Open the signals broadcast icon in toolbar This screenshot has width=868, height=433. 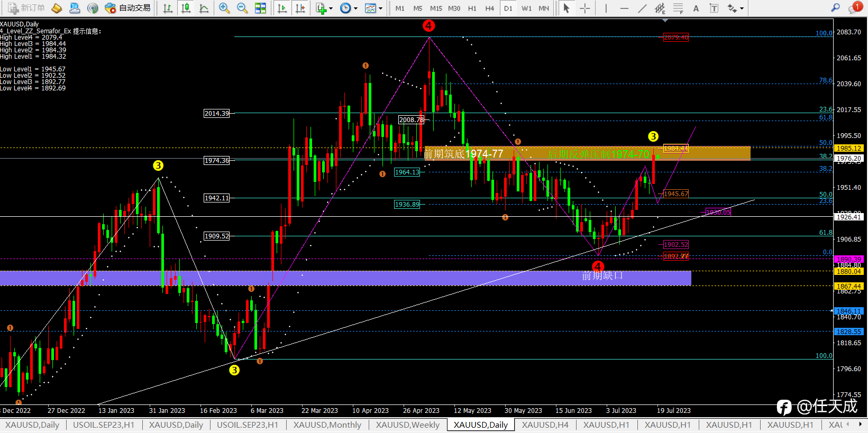point(93,8)
